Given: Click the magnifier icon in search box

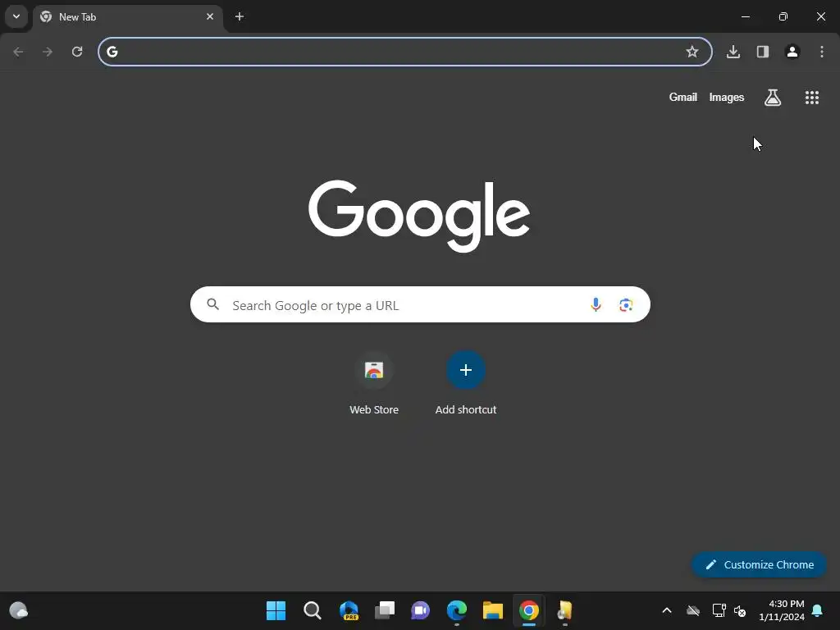Looking at the screenshot, I should click(x=213, y=304).
